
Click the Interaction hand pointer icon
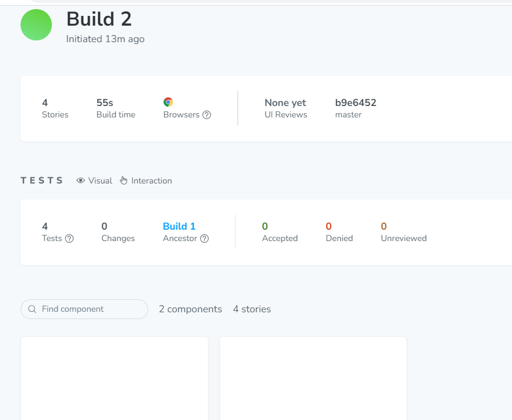tap(123, 181)
